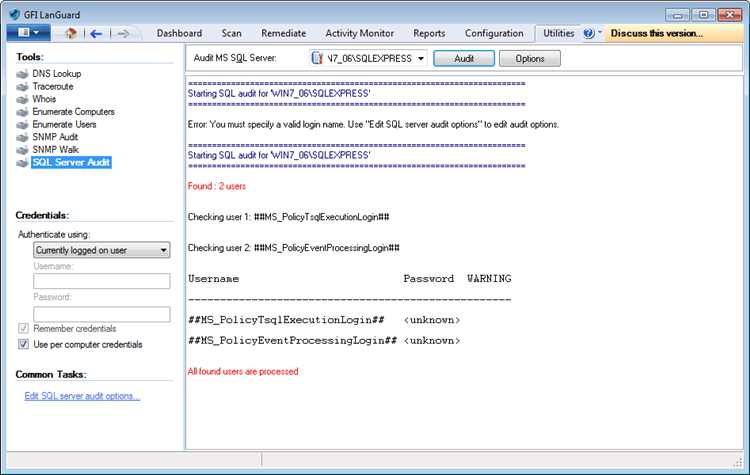Click the GFI LanGuard title bar icon

tap(14, 14)
